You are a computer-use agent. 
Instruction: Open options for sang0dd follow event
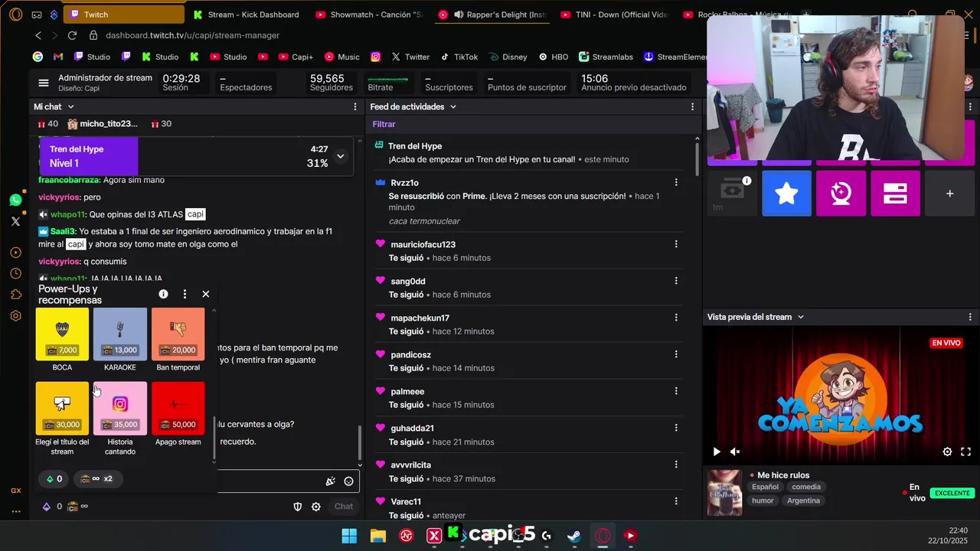click(x=676, y=281)
